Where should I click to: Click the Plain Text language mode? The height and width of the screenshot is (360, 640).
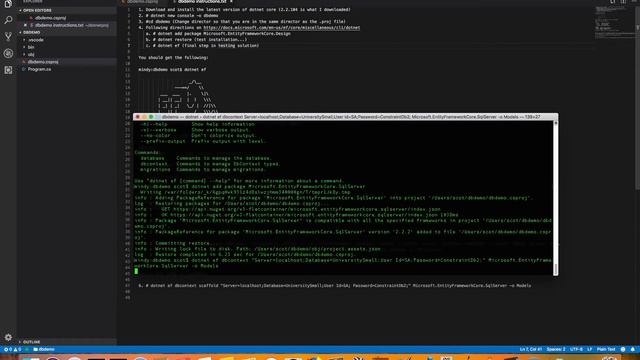click(606, 349)
